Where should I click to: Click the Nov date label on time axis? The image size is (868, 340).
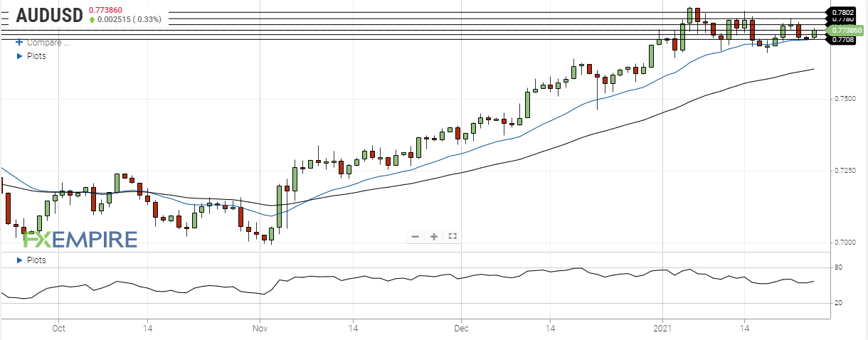click(260, 329)
